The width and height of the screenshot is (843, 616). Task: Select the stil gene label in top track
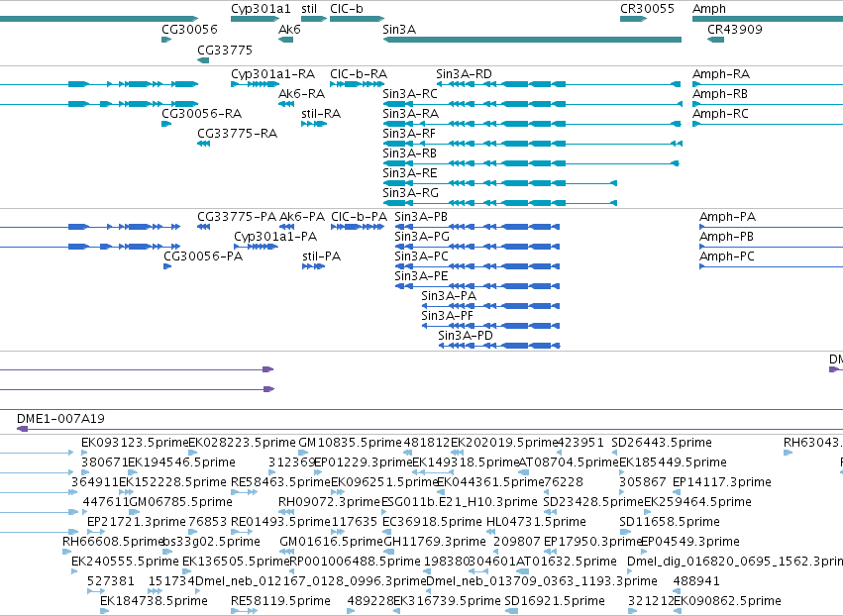tap(309, 9)
